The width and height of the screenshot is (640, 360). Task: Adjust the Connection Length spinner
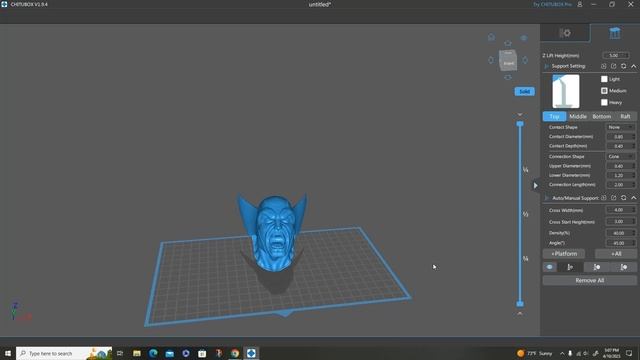click(x=620, y=184)
